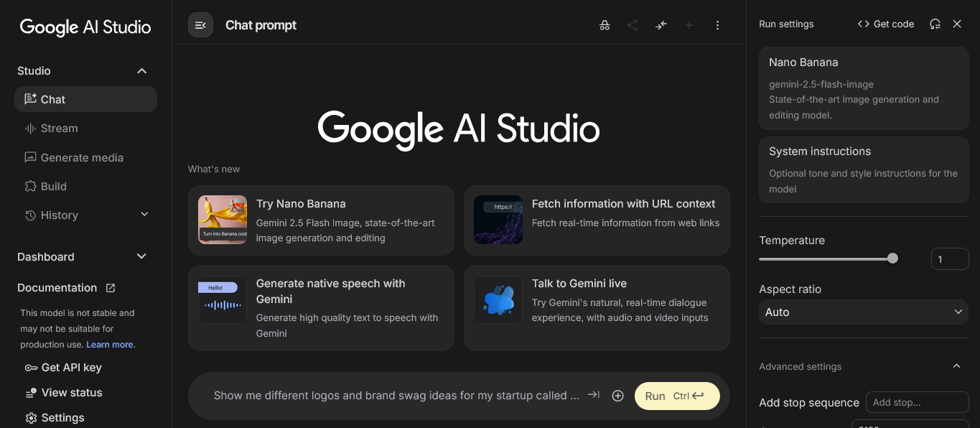The image size is (980, 428).
Task: Click the tab autocomplete arrow in prompt
Action: (x=593, y=395)
